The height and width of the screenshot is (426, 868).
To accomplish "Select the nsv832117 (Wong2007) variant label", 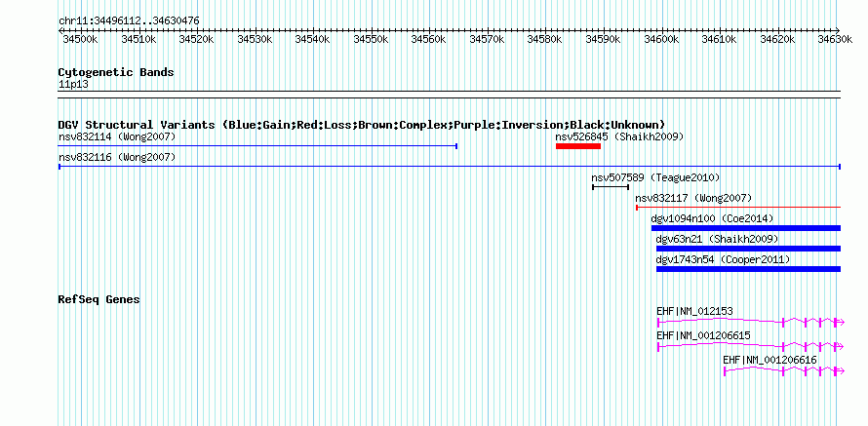I will 693,198.
